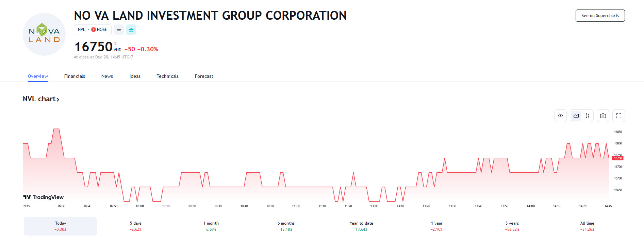The image size is (644, 244).
Task: Switch to area chart view
Action: click(576, 116)
